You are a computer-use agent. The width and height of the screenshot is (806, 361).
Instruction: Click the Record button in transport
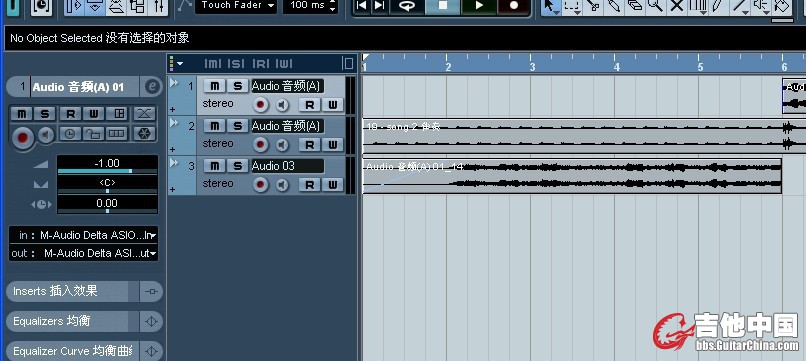coord(514,6)
